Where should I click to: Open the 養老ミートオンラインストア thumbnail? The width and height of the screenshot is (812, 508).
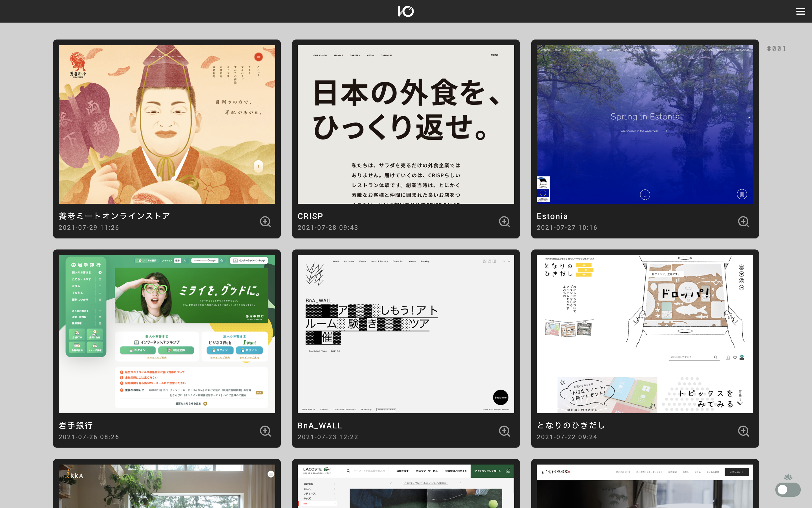(x=167, y=124)
